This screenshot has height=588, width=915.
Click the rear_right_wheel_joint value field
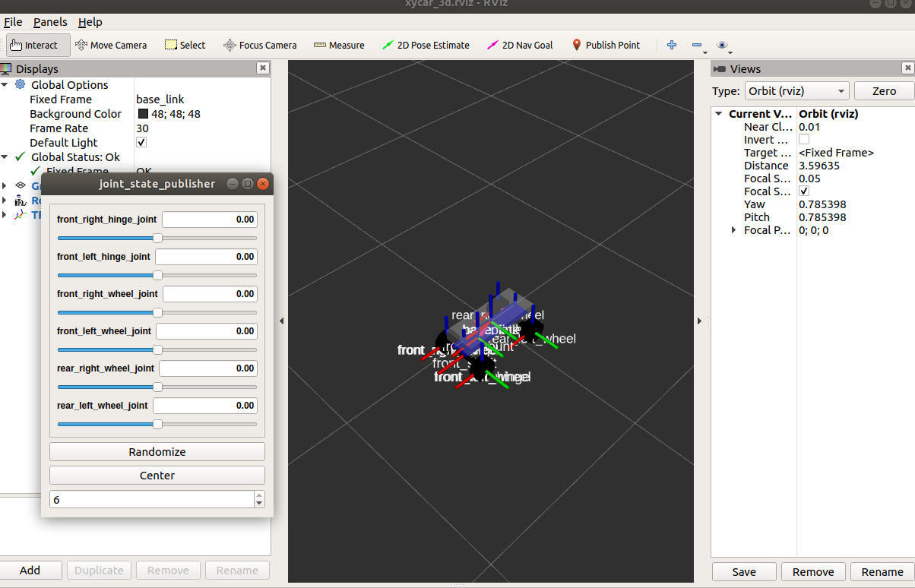coord(208,368)
